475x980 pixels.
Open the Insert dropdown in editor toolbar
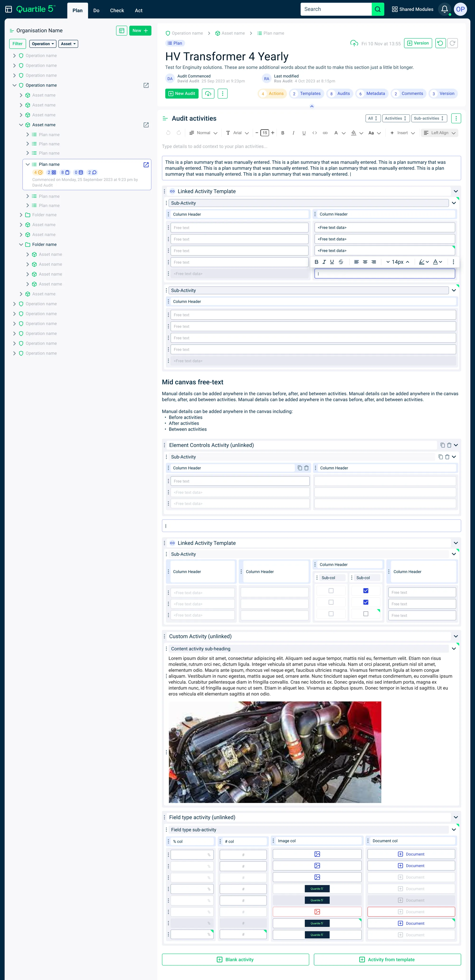pos(402,133)
